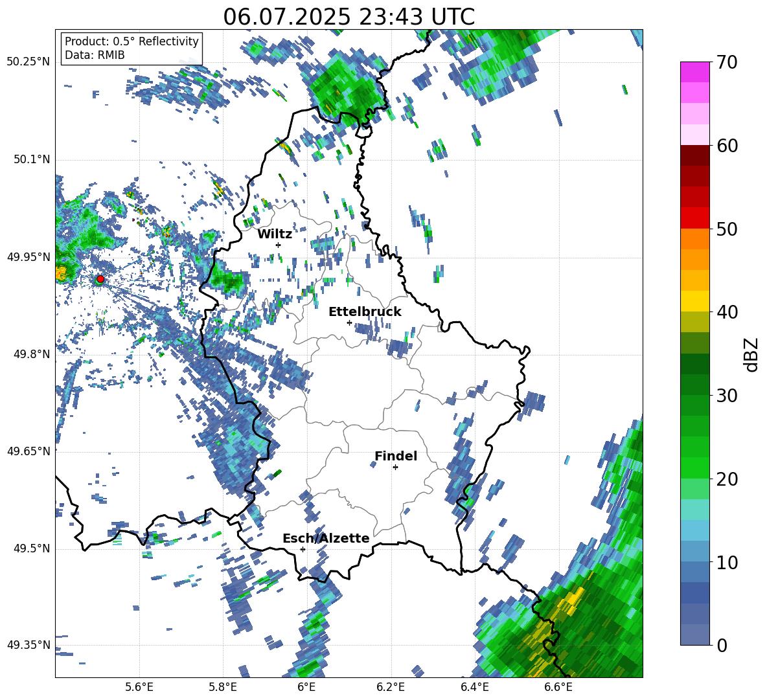Click the 6.6°E longitude label
Viewport: 767px width, 700px height.
click(x=558, y=687)
